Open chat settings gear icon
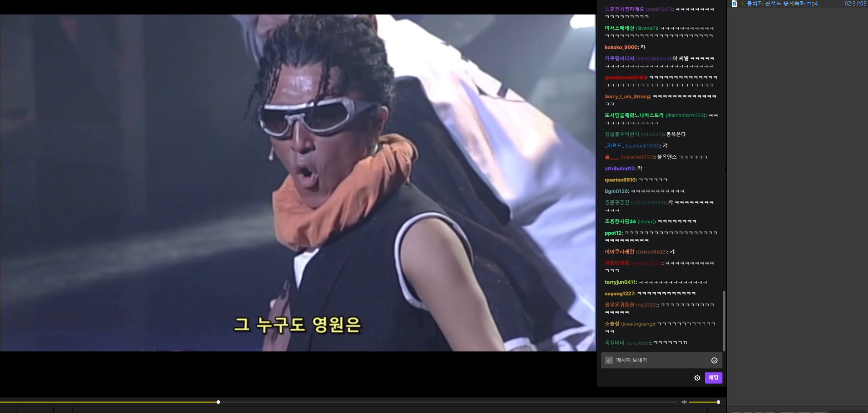The image size is (868, 413). 697,378
